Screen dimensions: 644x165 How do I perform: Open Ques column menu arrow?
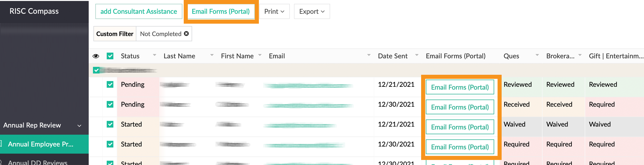tap(537, 55)
